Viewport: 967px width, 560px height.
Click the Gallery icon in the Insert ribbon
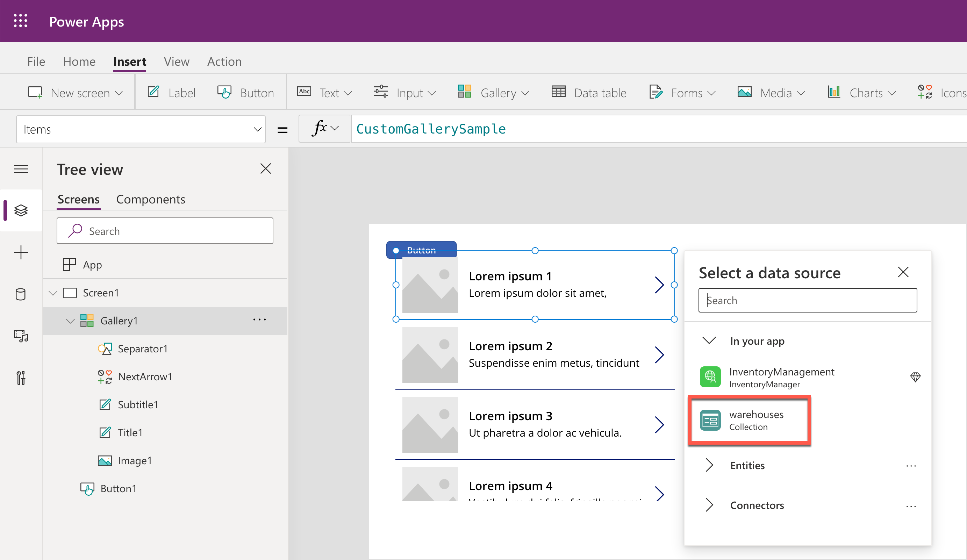click(x=465, y=93)
